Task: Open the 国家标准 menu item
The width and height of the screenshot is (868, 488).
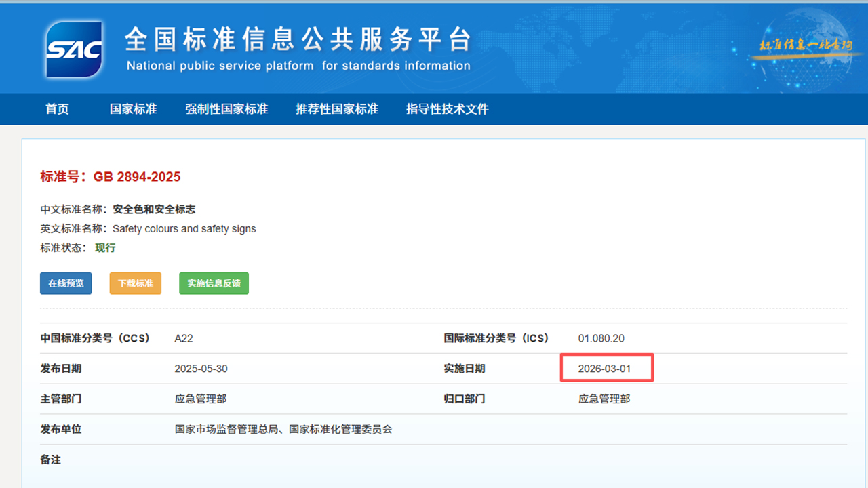Action: (x=133, y=109)
